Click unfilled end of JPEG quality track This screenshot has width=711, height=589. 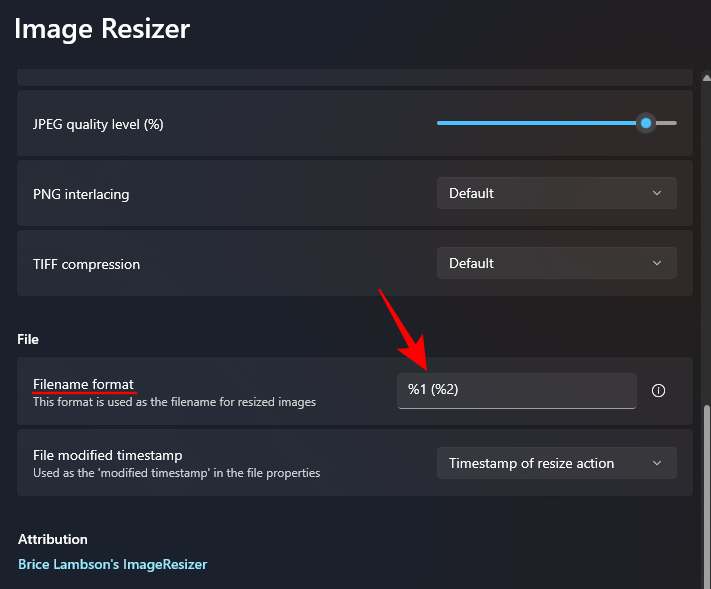point(667,123)
